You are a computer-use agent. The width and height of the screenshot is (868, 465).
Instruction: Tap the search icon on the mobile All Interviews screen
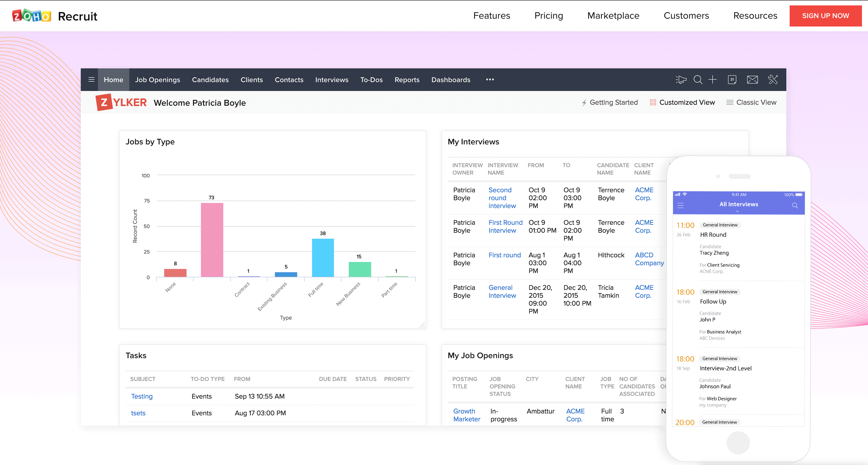click(x=795, y=205)
